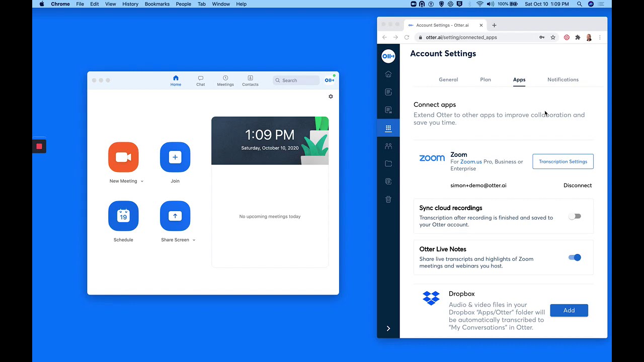Switch to the Plan tab
This screenshot has height=362, width=644.
486,79
